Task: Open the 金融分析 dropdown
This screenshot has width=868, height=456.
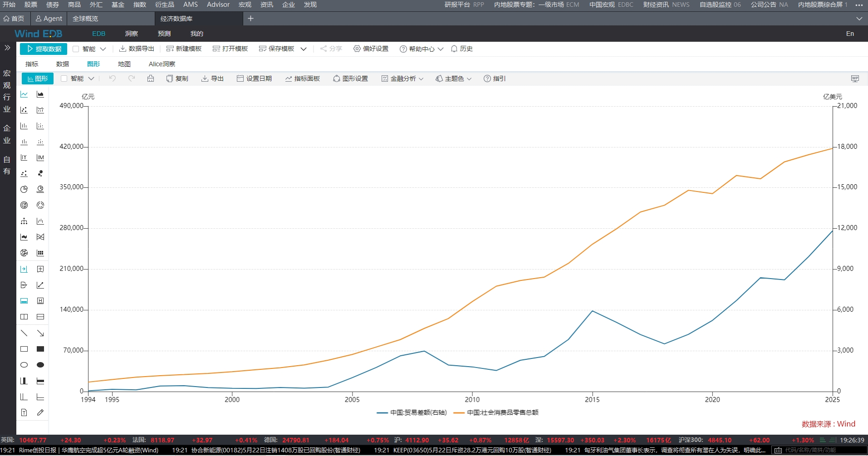Action: pos(402,78)
